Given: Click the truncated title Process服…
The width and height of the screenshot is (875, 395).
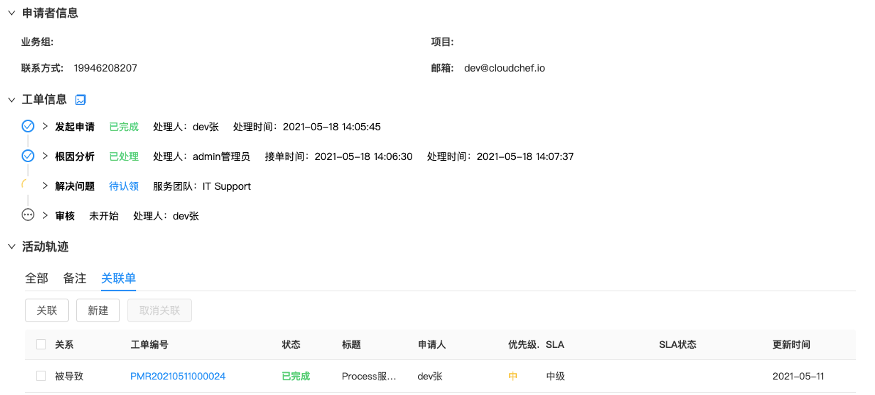Looking at the screenshot, I should point(369,377).
